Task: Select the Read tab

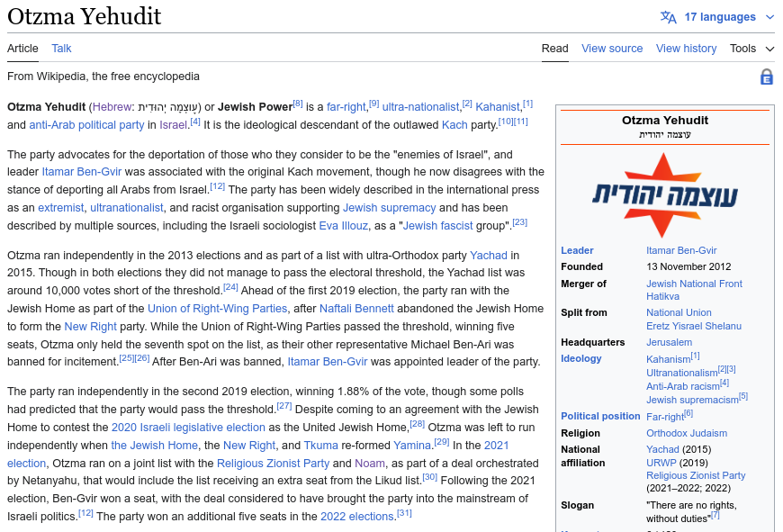Action: pyautogui.click(x=554, y=49)
